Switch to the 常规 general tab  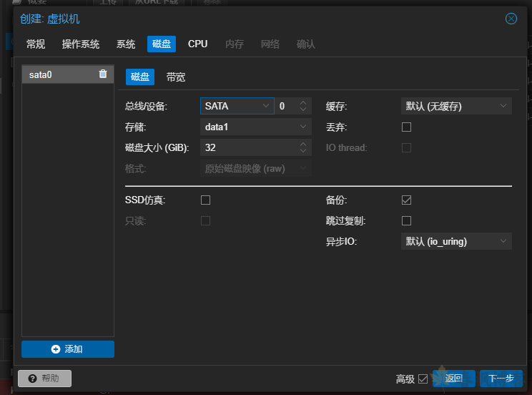click(x=36, y=44)
